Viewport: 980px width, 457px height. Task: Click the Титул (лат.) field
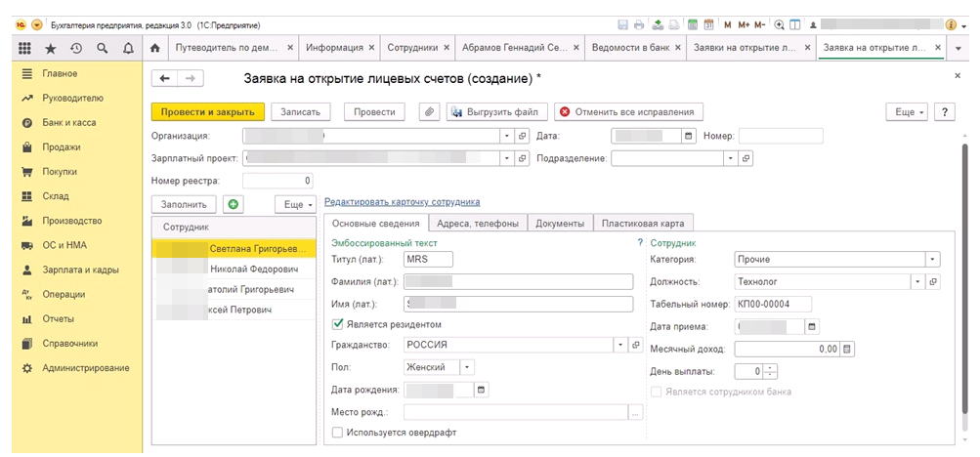tap(428, 259)
